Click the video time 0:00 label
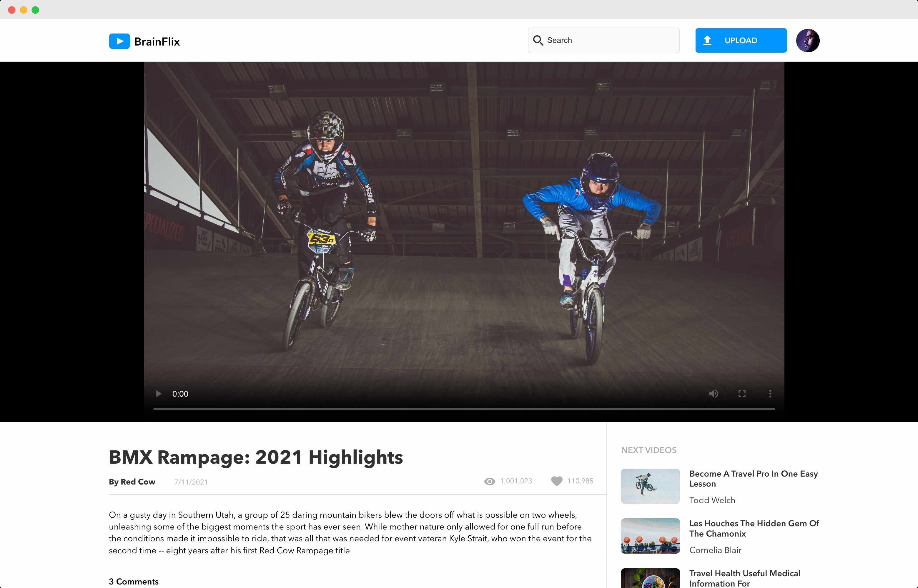The height and width of the screenshot is (588, 918). [180, 394]
